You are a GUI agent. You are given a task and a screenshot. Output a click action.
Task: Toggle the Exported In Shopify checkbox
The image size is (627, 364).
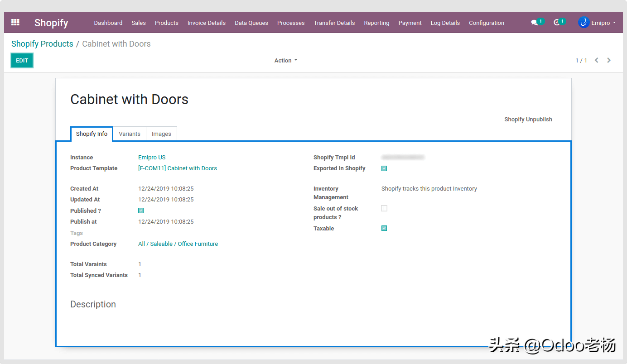pos(384,168)
